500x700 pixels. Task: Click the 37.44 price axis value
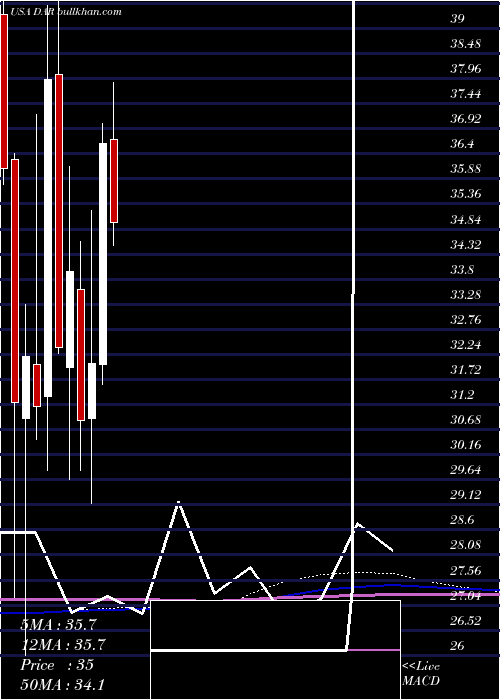pyautogui.click(x=465, y=94)
